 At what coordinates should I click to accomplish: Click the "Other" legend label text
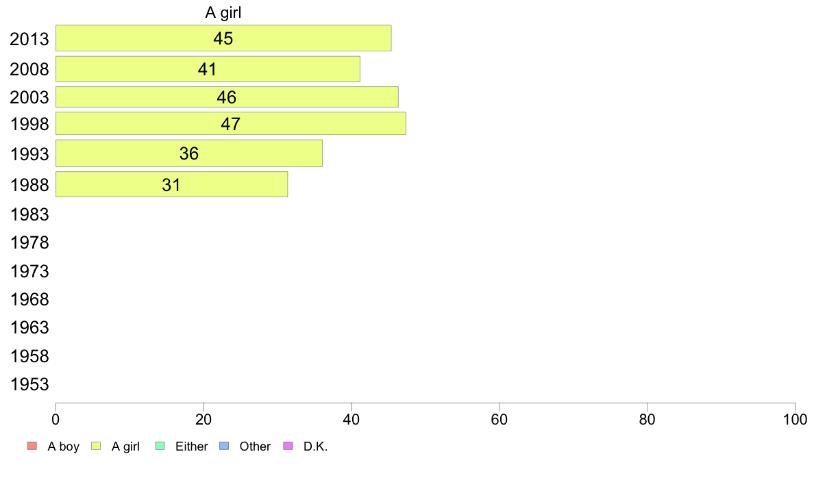point(255,446)
